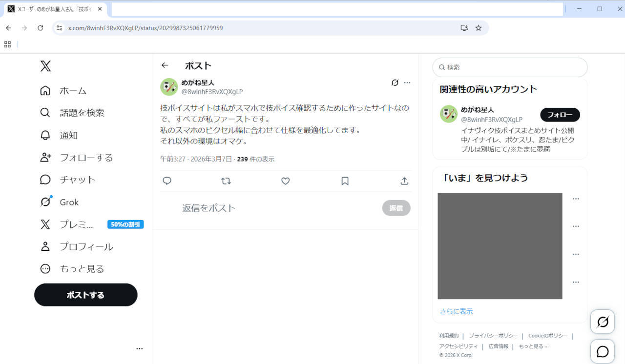Open チャット in sidebar

click(x=68, y=180)
